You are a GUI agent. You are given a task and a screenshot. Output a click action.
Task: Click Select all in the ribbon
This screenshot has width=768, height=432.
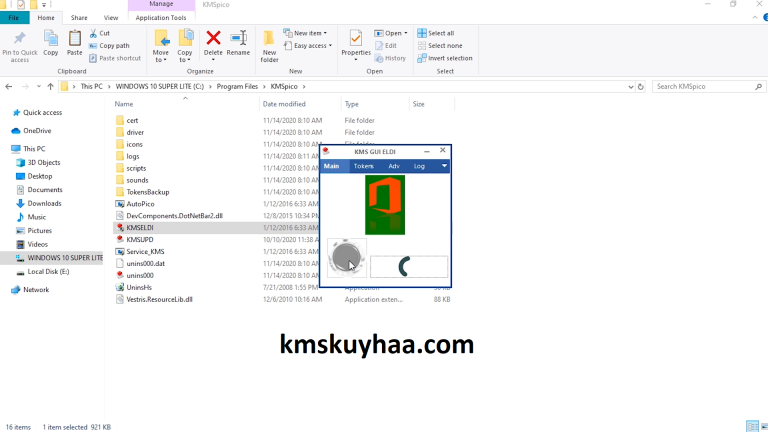pyautogui.click(x=436, y=33)
